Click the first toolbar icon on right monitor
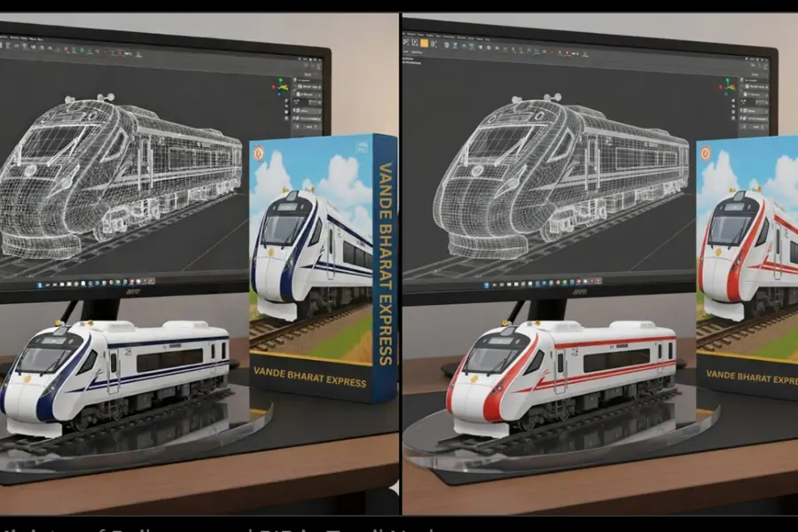798x532 pixels. coord(407,42)
